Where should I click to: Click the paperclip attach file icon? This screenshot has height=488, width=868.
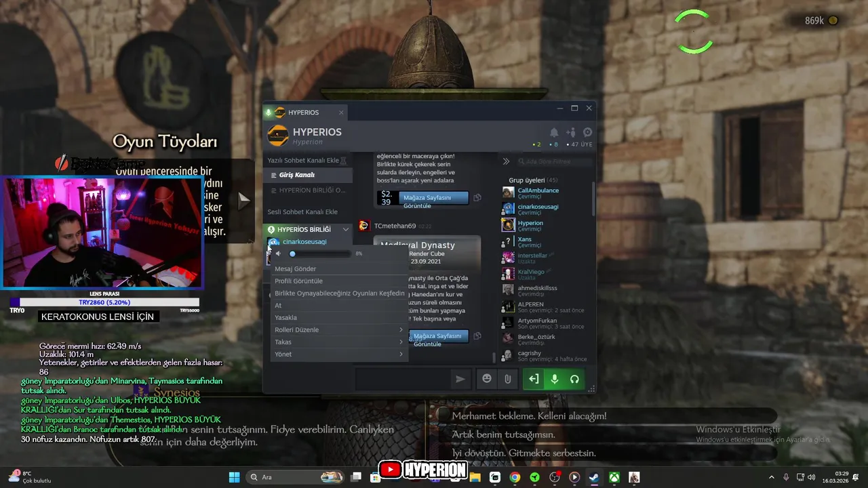[x=507, y=379]
